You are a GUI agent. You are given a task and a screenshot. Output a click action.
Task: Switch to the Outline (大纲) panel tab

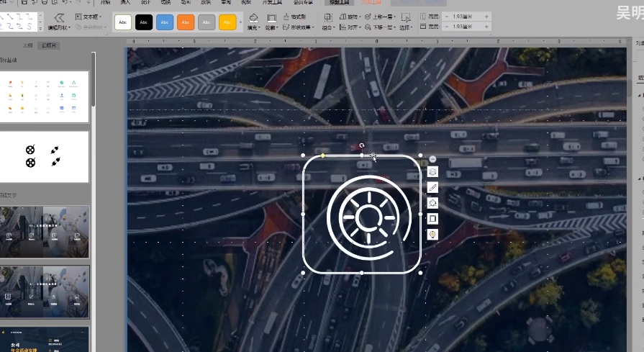point(27,45)
